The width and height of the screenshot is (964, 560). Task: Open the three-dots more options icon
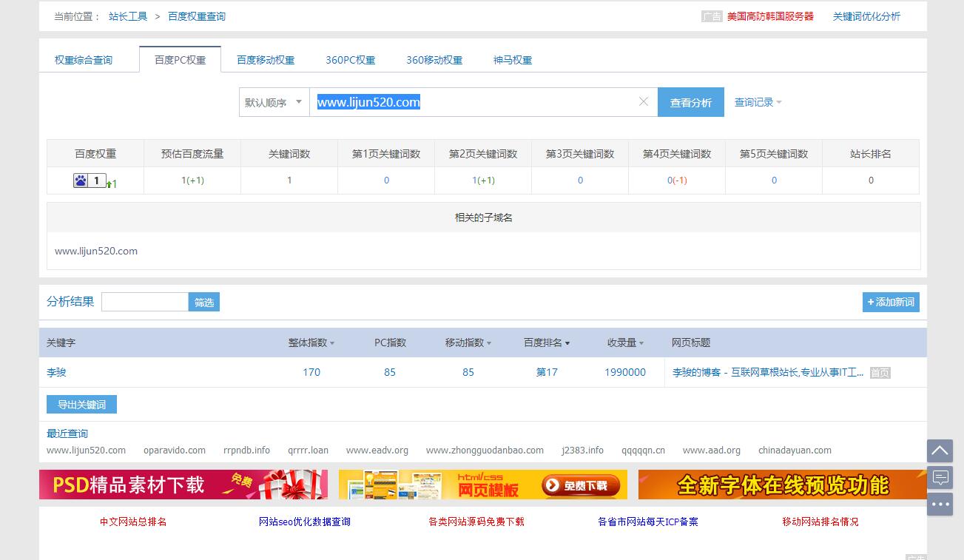click(x=940, y=504)
